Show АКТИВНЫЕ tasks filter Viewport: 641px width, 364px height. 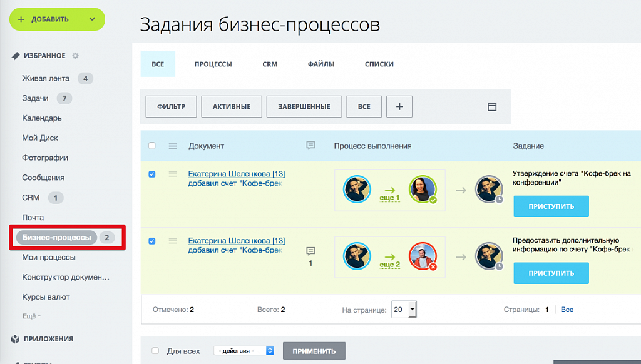pos(232,106)
